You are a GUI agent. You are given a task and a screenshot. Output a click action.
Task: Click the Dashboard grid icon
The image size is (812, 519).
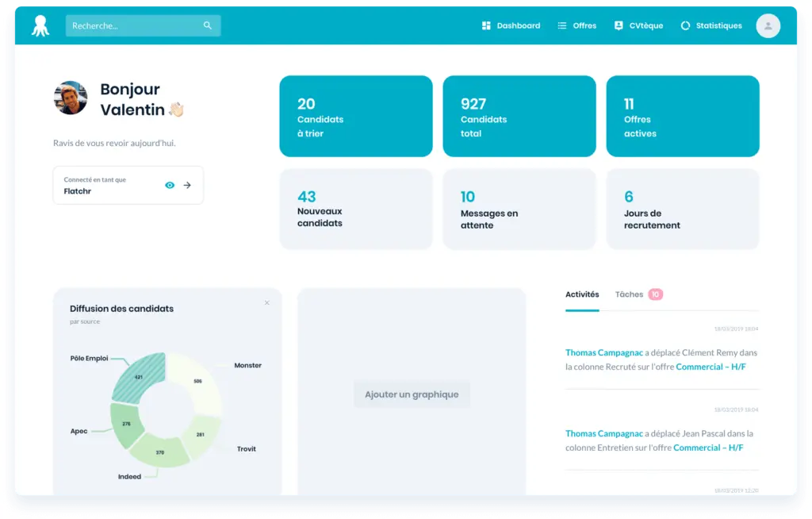486,26
